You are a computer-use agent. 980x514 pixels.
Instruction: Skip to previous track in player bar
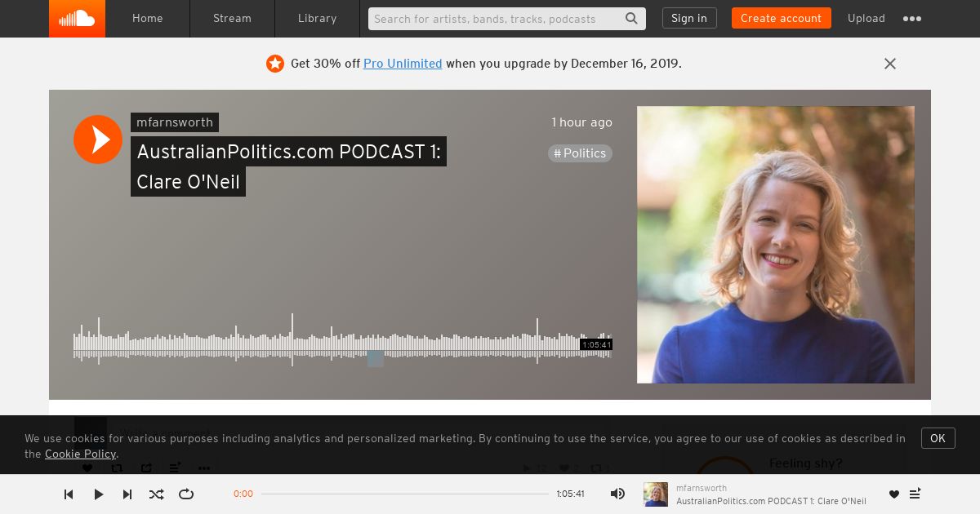pos(69,494)
